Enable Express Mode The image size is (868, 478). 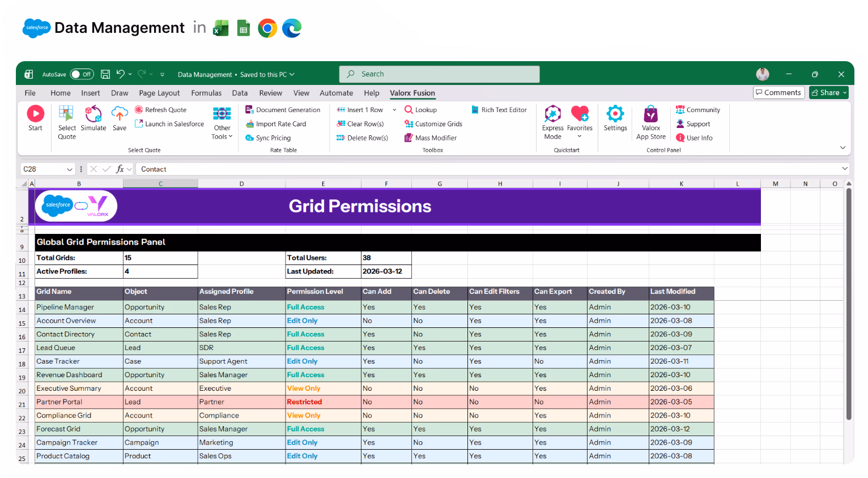tap(552, 121)
